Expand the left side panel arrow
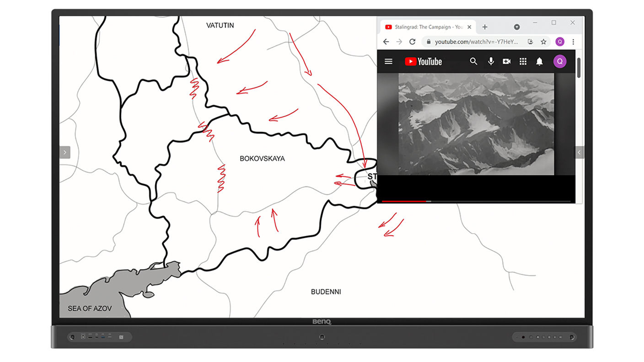The height and width of the screenshot is (362, 644). pos(65,152)
